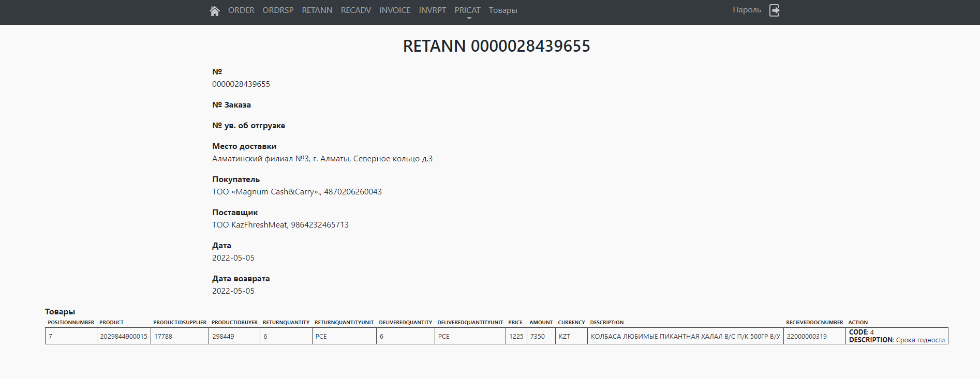
Task: Click the PRODUCTIDBUYER value 298449
Action: point(223,336)
